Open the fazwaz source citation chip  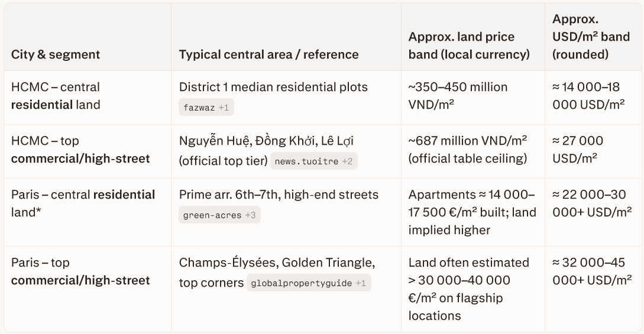pyautogui.click(x=205, y=107)
